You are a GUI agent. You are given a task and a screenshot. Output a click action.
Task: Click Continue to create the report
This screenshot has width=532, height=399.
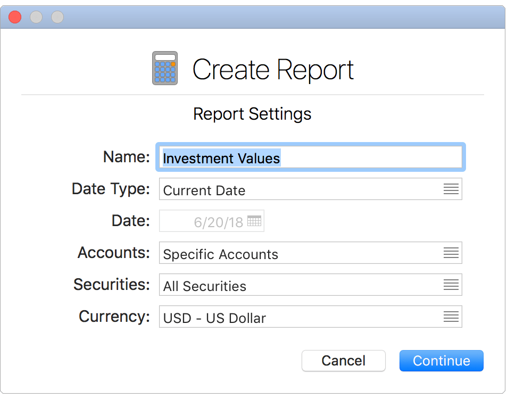pos(441,361)
